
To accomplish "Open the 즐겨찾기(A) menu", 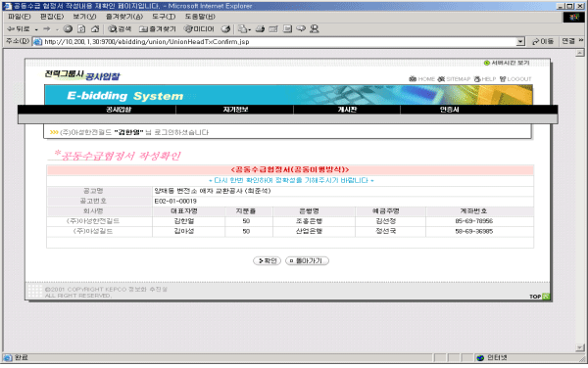I will click(124, 17).
